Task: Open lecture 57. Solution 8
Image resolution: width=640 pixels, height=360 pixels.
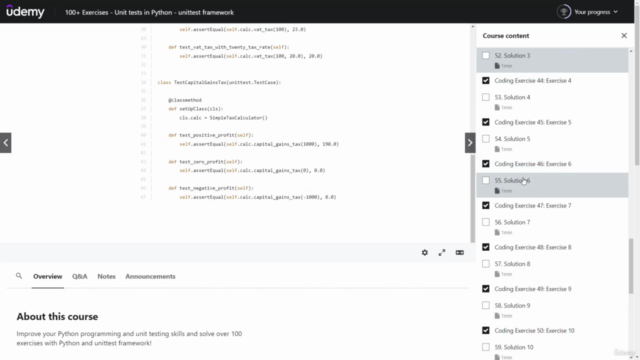Action: click(512, 264)
